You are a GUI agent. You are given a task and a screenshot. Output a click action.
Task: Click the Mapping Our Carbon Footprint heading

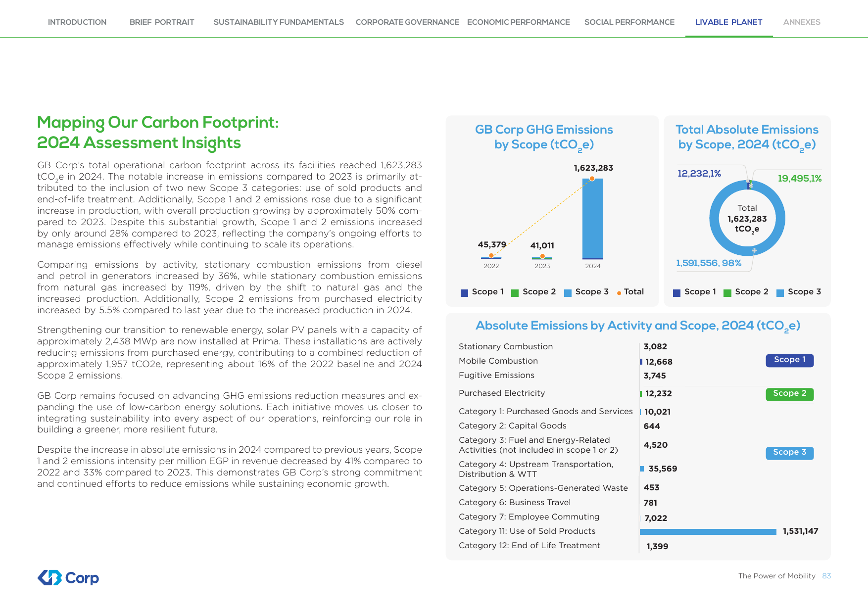[x=158, y=133]
